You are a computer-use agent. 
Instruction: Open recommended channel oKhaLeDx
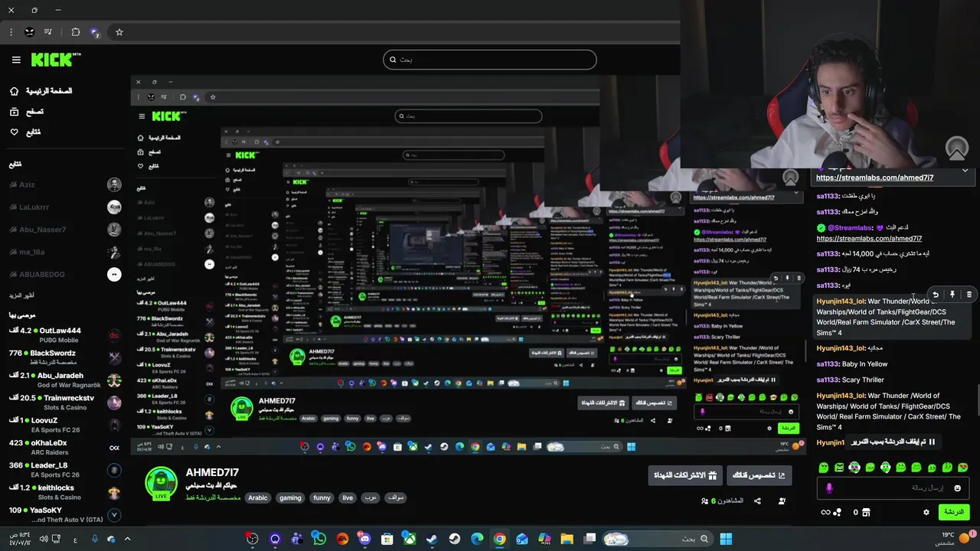pos(65,447)
